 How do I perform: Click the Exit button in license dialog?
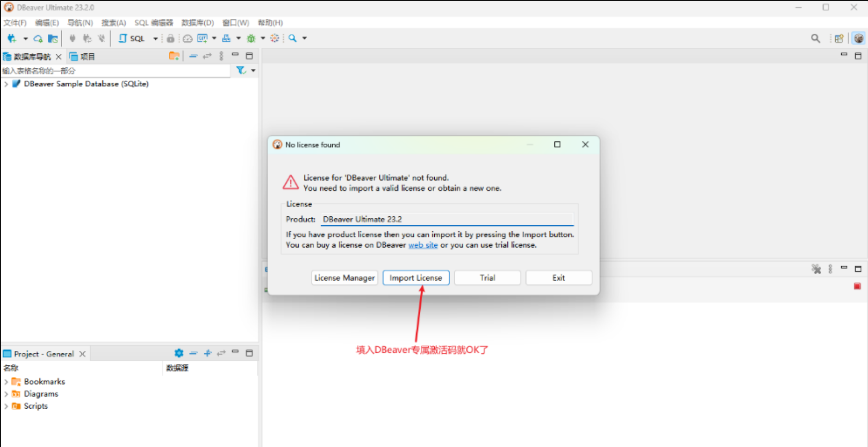[x=559, y=278]
